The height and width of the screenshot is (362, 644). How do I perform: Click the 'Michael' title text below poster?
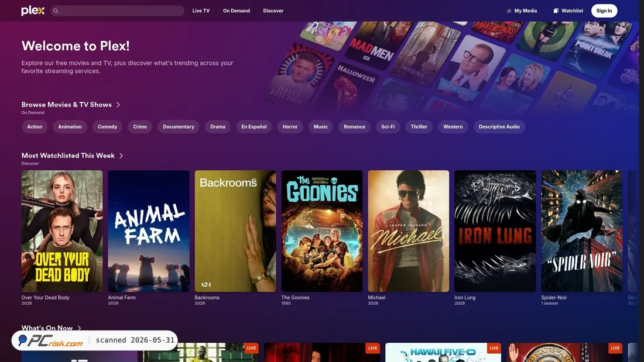[x=376, y=298]
